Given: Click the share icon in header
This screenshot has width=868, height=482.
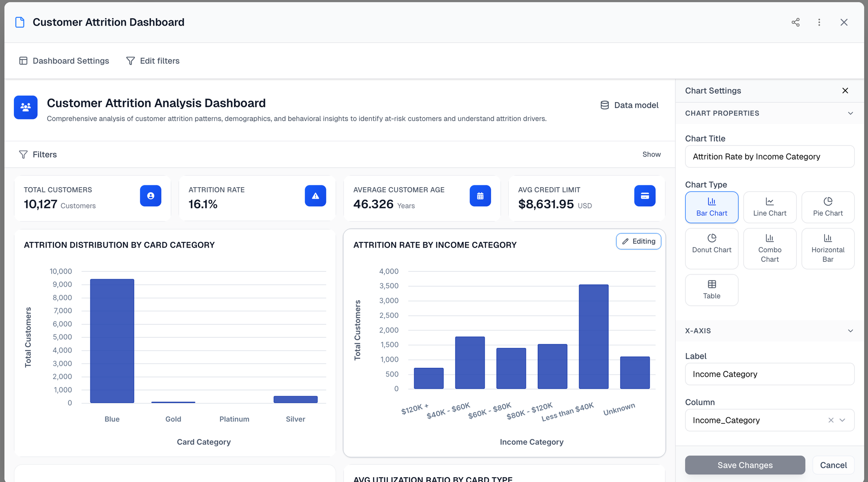Looking at the screenshot, I should 795,22.
